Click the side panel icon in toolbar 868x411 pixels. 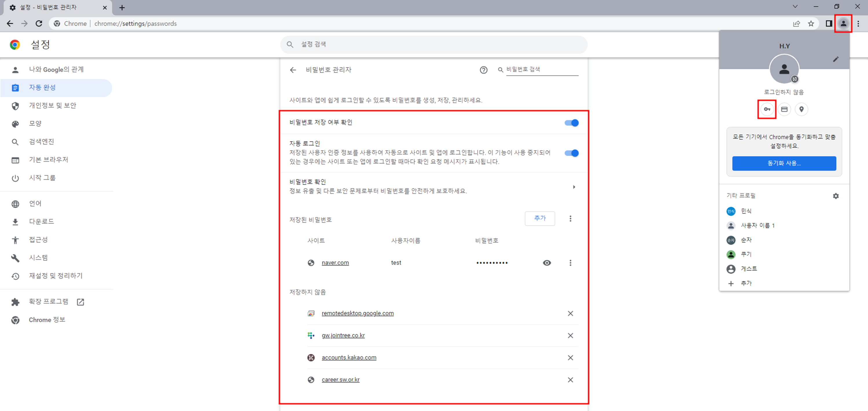coord(829,24)
